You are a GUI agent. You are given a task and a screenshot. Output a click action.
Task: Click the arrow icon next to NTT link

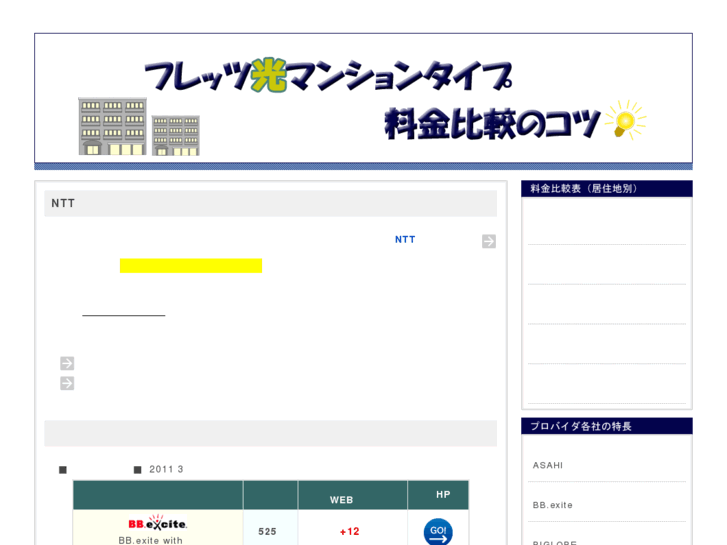(489, 241)
